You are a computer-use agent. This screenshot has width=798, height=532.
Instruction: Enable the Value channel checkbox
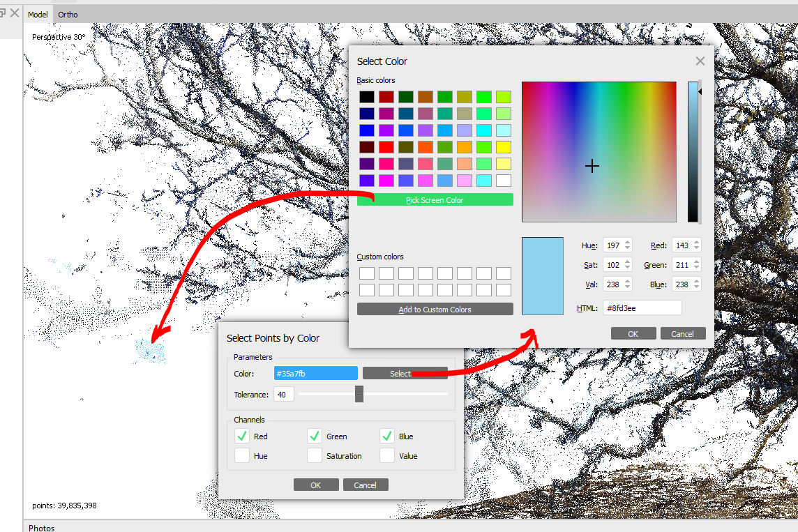click(386, 456)
